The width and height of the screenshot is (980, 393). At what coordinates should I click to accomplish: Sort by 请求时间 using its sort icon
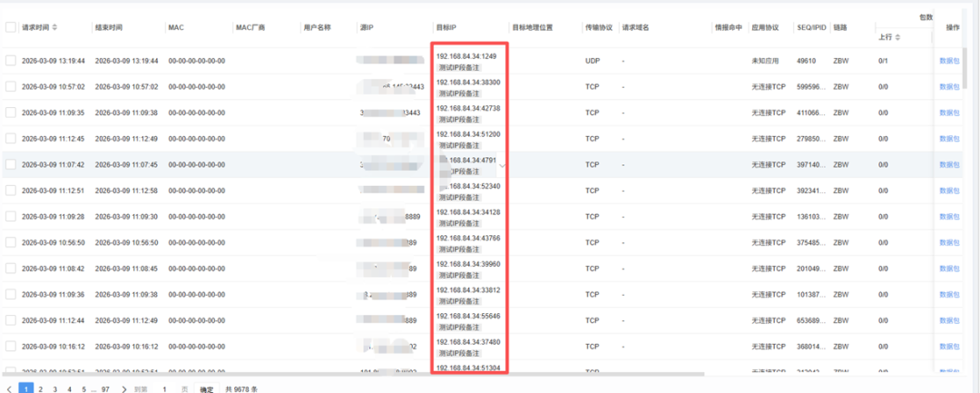pyautogui.click(x=54, y=27)
